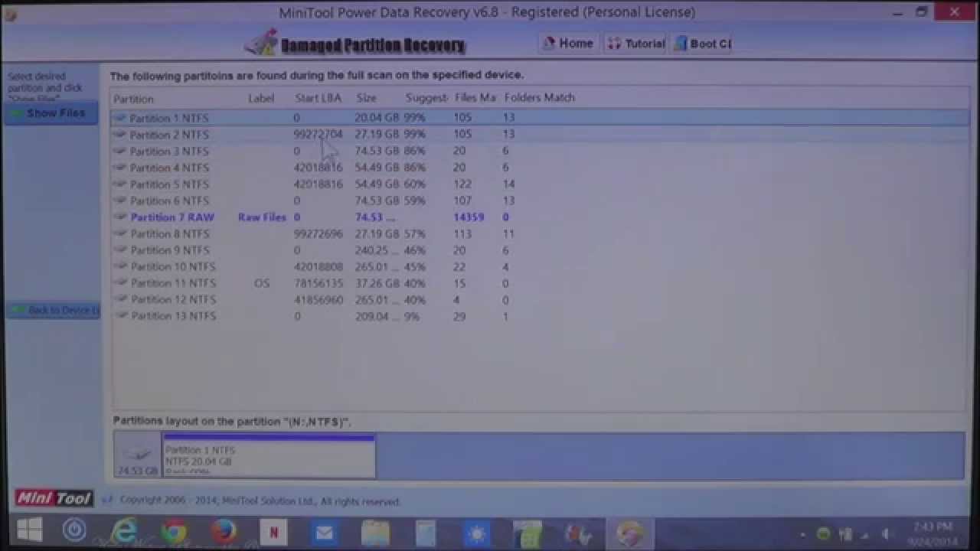The image size is (980, 551).
Task: Click Start LBA value 78156135
Action: pos(318,283)
